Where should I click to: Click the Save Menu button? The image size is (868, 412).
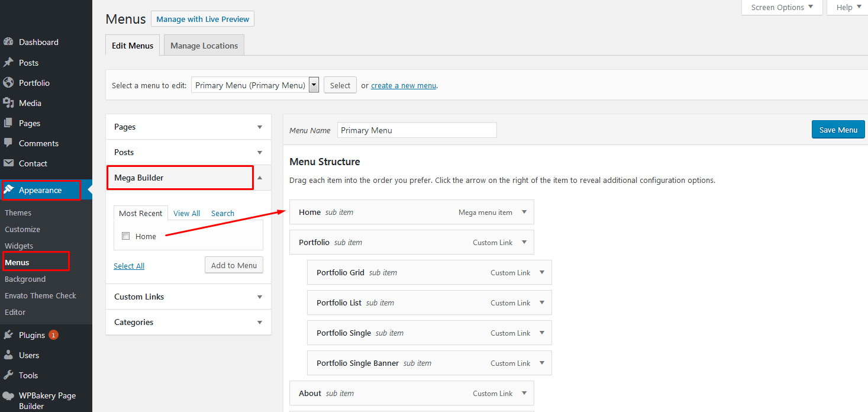pos(838,130)
